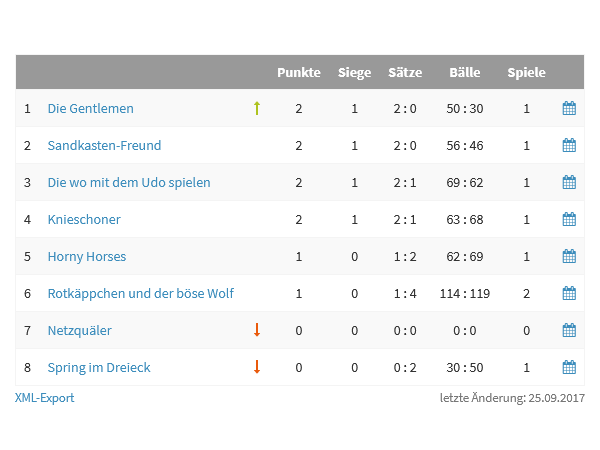Click calendar icon for Horny Horses
The width and height of the screenshot is (600, 450).
tap(569, 256)
